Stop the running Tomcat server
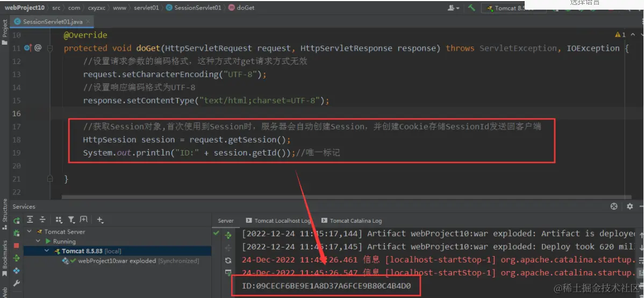Image resolution: width=644 pixels, height=298 pixels. 17,245
